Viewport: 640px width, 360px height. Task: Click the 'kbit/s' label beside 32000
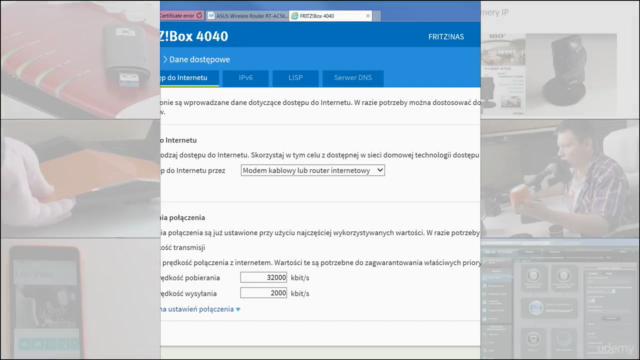coord(300,278)
